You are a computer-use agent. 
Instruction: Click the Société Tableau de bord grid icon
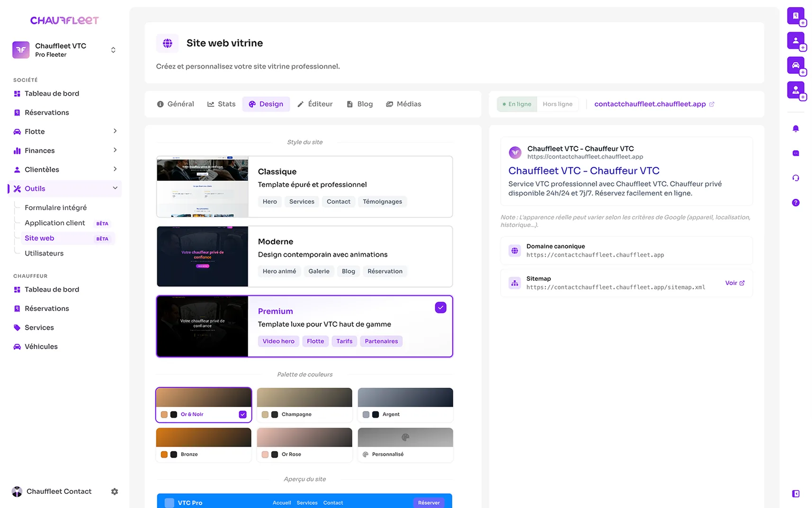(x=17, y=94)
